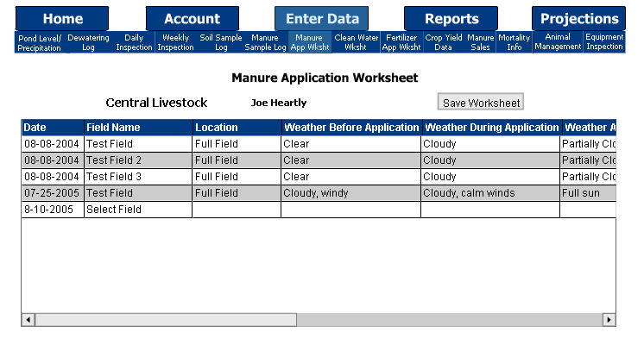Click the Full sun cell
Screen dimensions: 644x345
tap(588, 193)
